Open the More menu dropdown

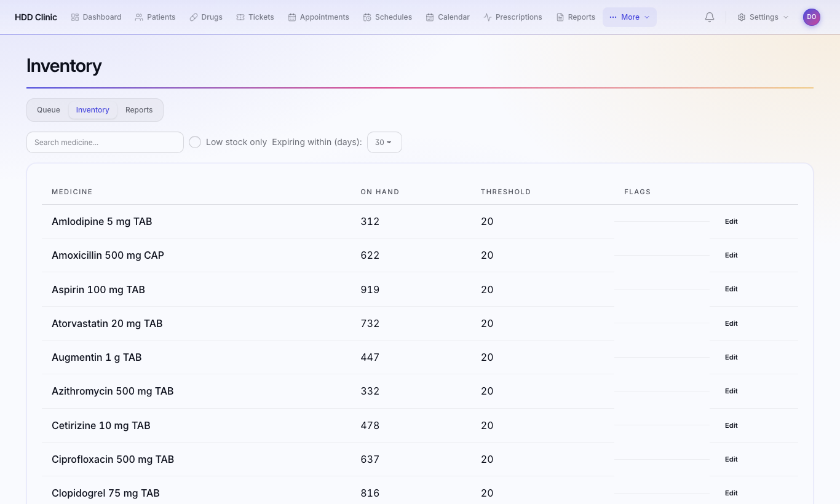[630, 17]
